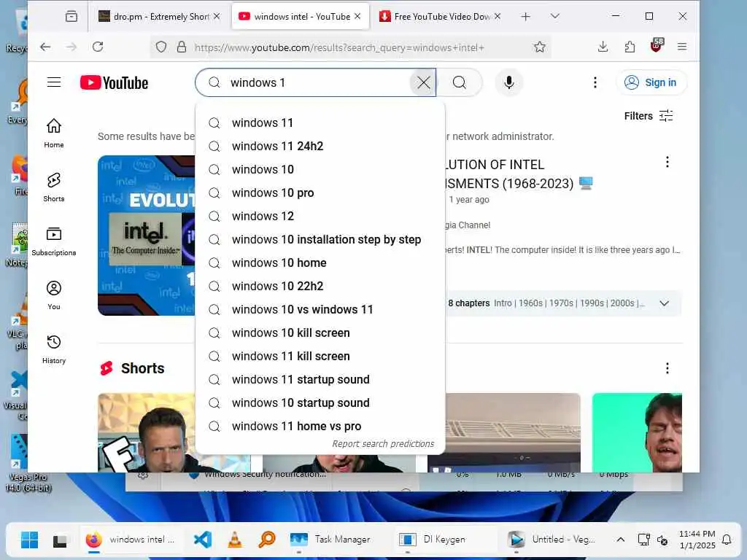This screenshot has height=560, width=747.
Task: Close the dro.pm tab
Action: point(217,16)
